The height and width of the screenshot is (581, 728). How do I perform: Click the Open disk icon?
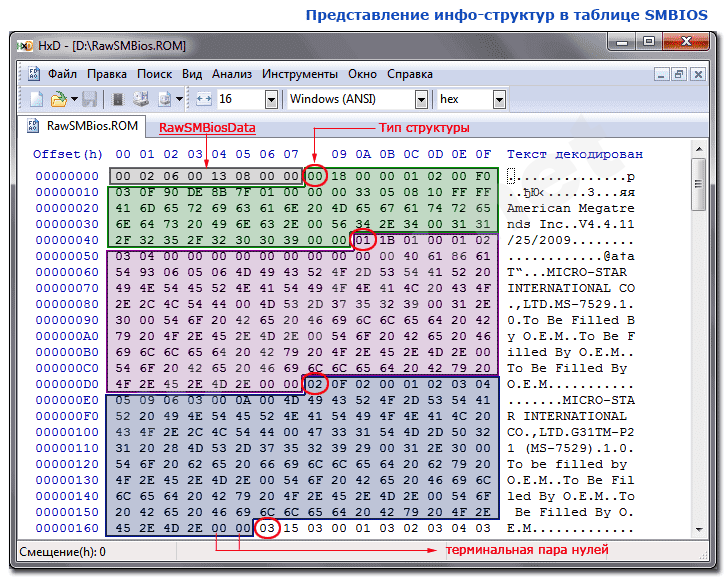point(141,99)
